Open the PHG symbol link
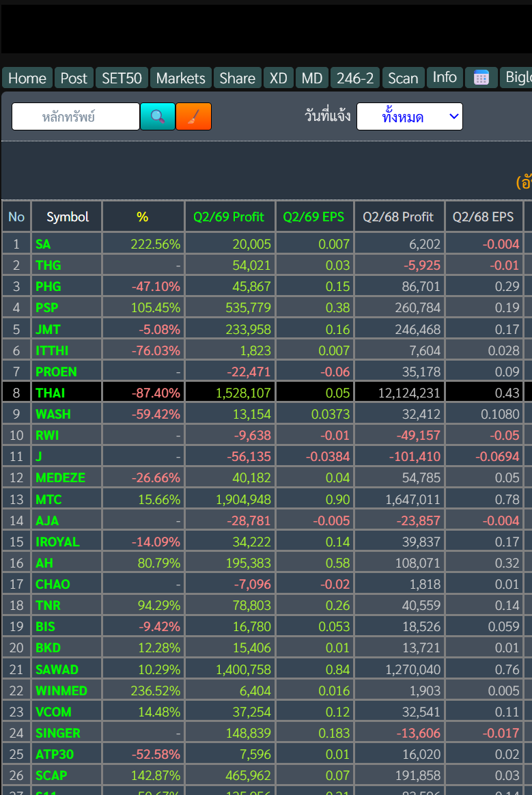The width and height of the screenshot is (532, 795). coord(48,286)
